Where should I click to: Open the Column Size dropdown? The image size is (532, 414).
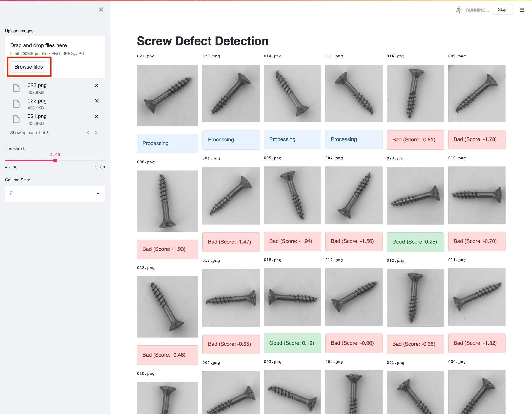click(x=55, y=193)
